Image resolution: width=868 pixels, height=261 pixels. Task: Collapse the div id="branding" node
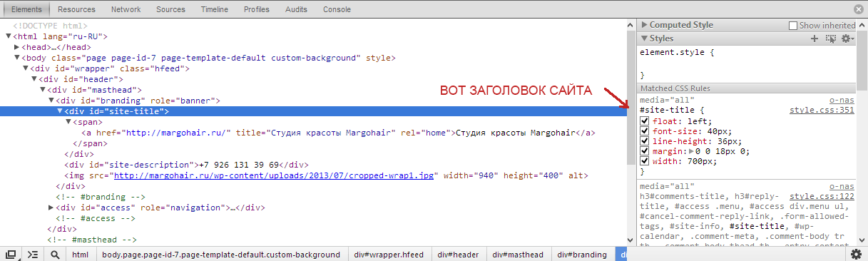pos(51,101)
